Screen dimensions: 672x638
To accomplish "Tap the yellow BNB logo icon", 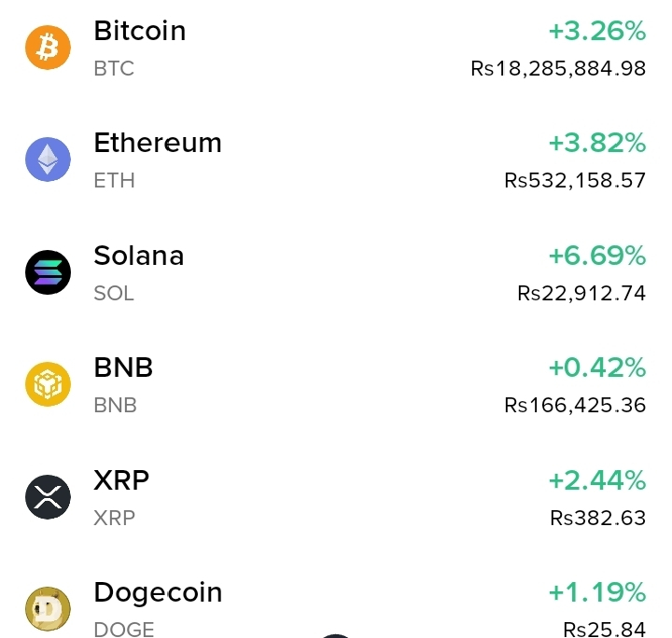I will [48, 384].
